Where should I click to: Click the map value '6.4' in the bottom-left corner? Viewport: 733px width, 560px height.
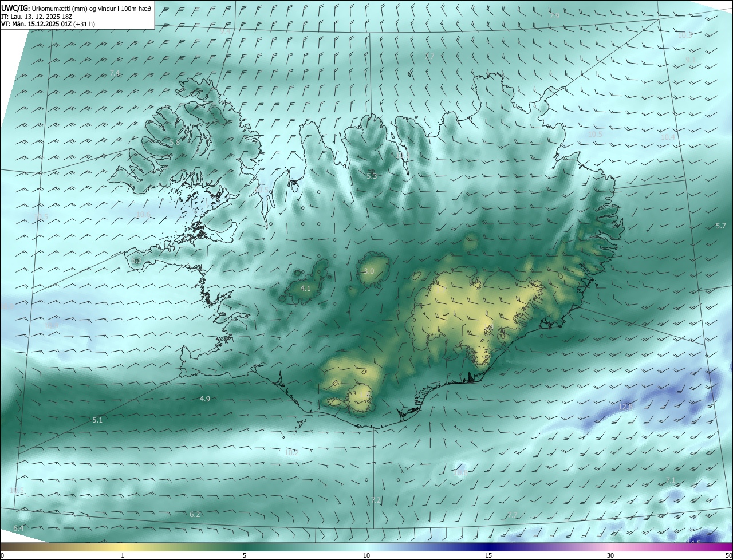pyautogui.click(x=18, y=527)
